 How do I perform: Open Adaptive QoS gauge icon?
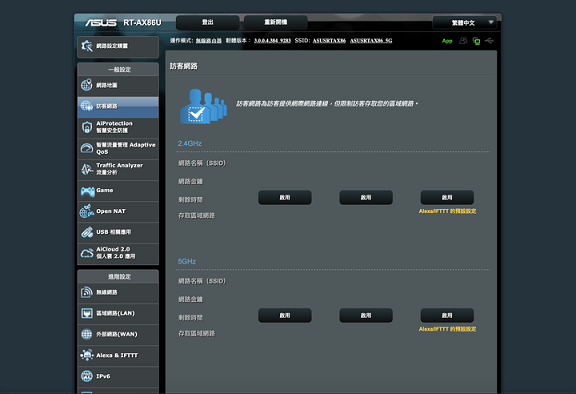[87, 148]
